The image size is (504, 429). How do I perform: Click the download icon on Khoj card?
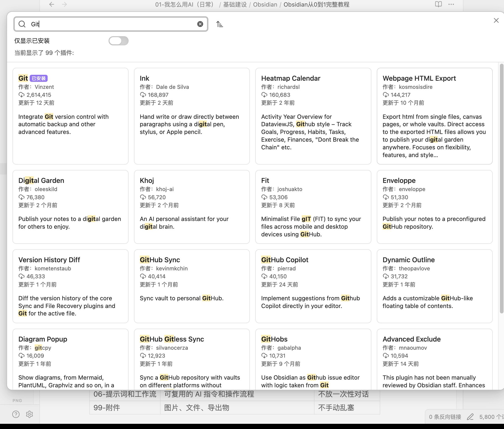(x=143, y=197)
